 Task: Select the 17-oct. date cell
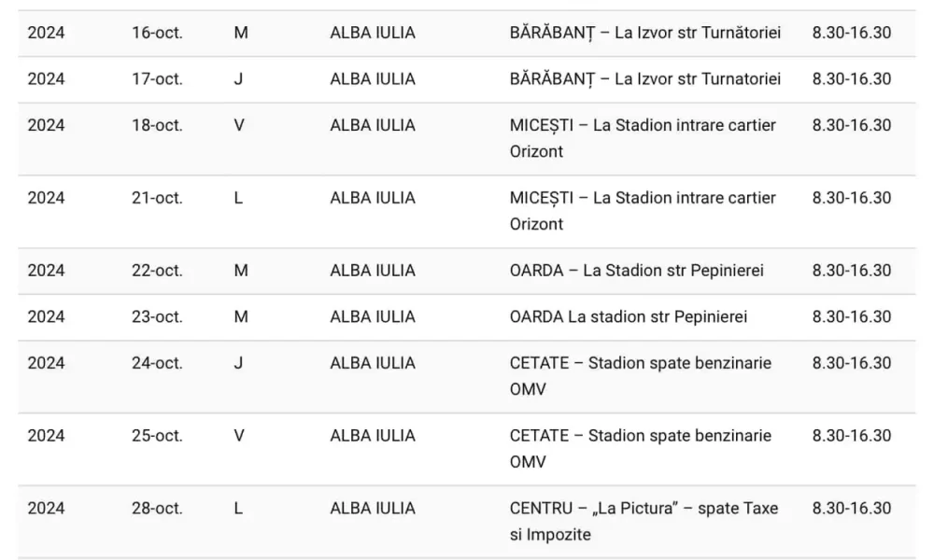(157, 79)
